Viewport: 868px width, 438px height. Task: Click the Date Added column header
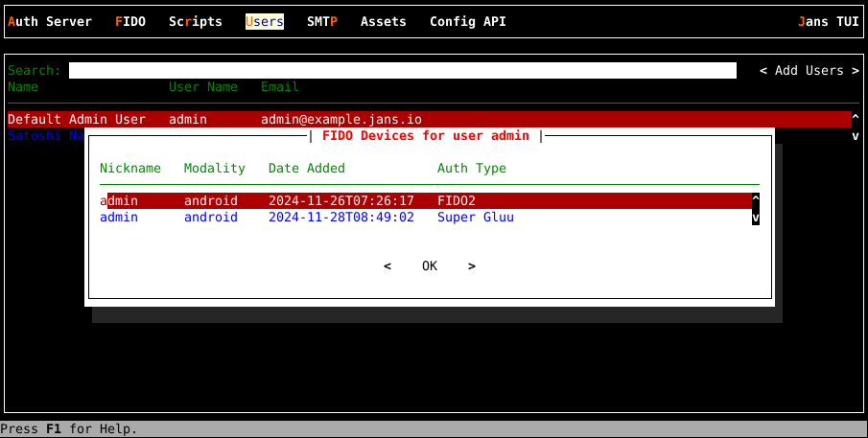(307, 169)
